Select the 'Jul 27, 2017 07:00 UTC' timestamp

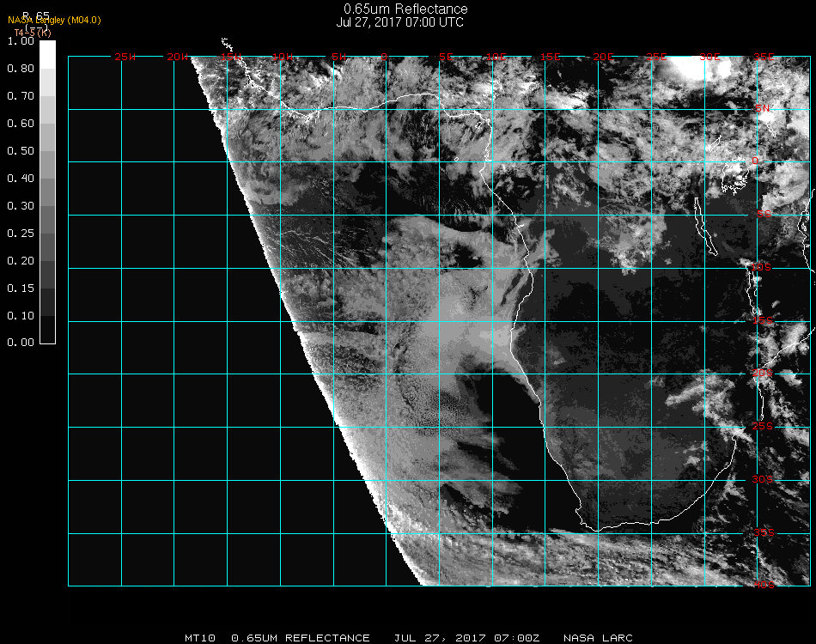tap(399, 22)
